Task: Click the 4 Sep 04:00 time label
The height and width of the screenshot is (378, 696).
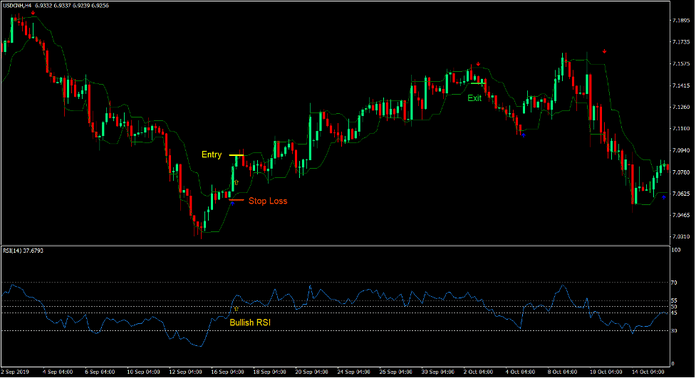Action: [x=58, y=372]
